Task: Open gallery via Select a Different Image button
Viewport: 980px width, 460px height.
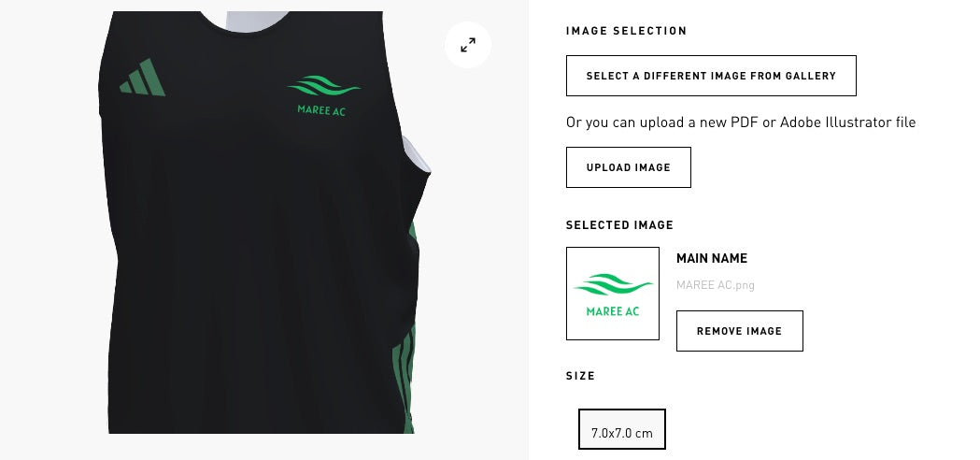Action: [x=711, y=76]
